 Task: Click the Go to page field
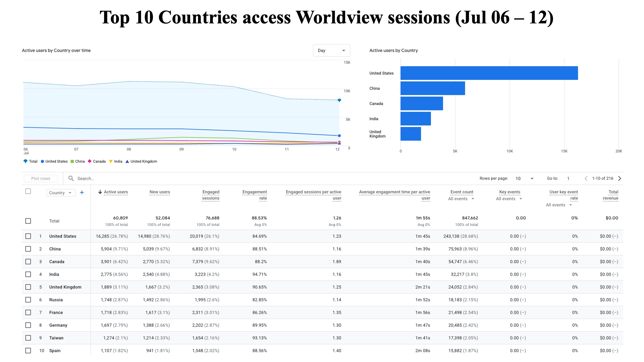click(x=568, y=178)
